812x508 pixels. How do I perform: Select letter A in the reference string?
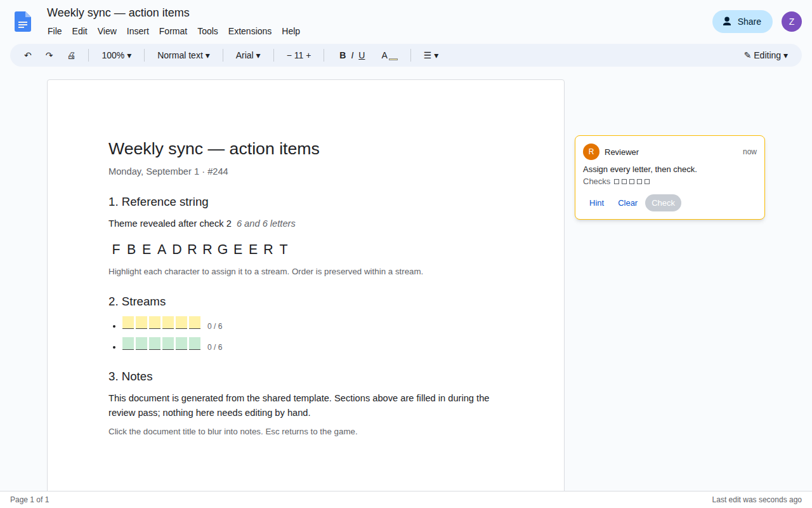[162, 250]
